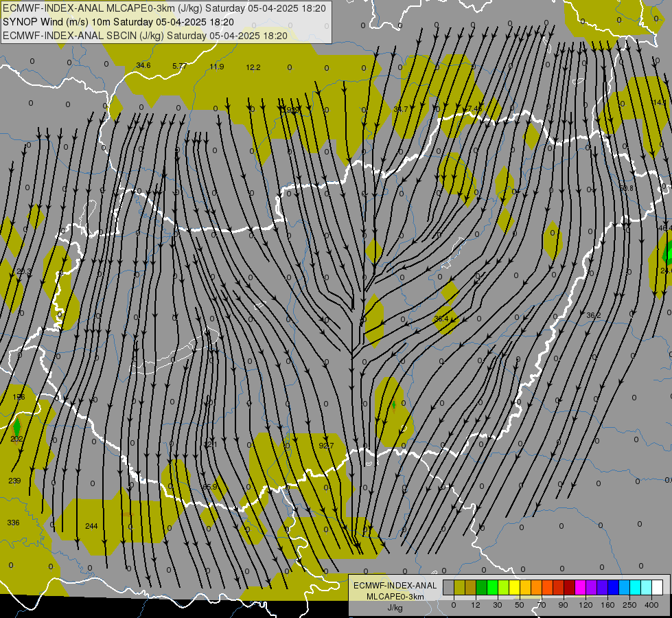Screen dimensions: 672x618
Task: Click the 'ECMWF-INDEX-ANAL SBCIN (J/kg)' title line
Action: pyautogui.click(x=83, y=36)
